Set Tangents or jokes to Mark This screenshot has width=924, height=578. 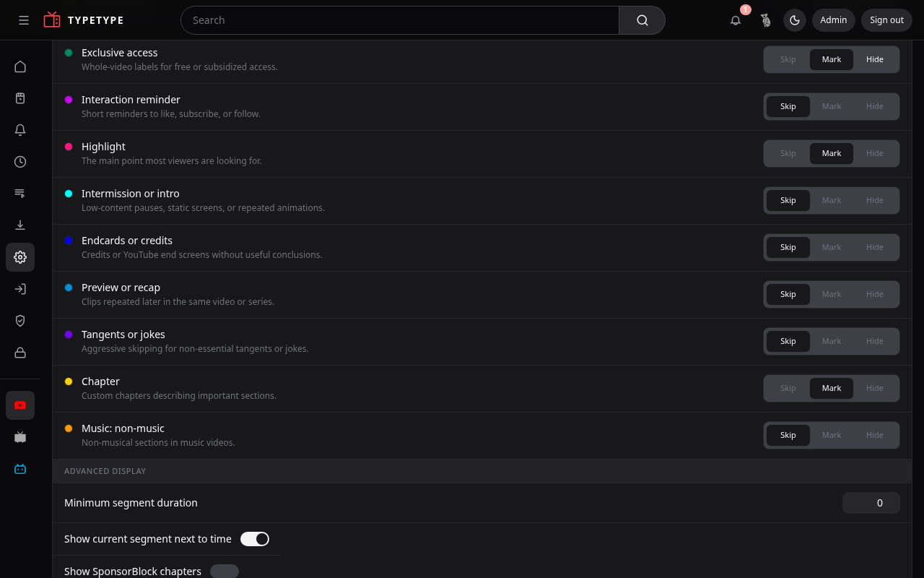(832, 341)
